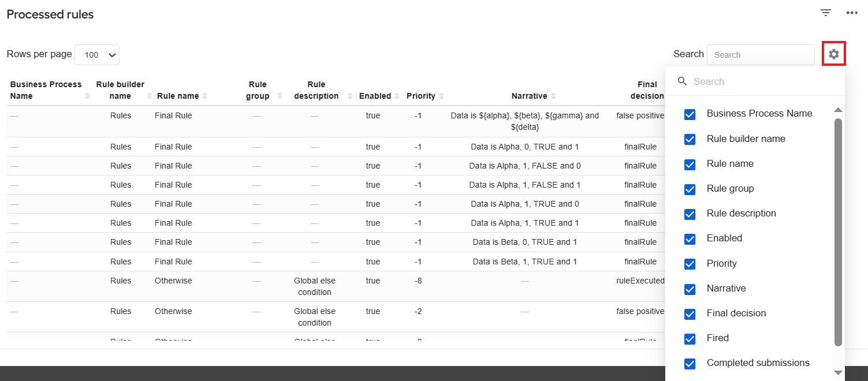Toggle the Narrative column checkbox

pyautogui.click(x=690, y=289)
